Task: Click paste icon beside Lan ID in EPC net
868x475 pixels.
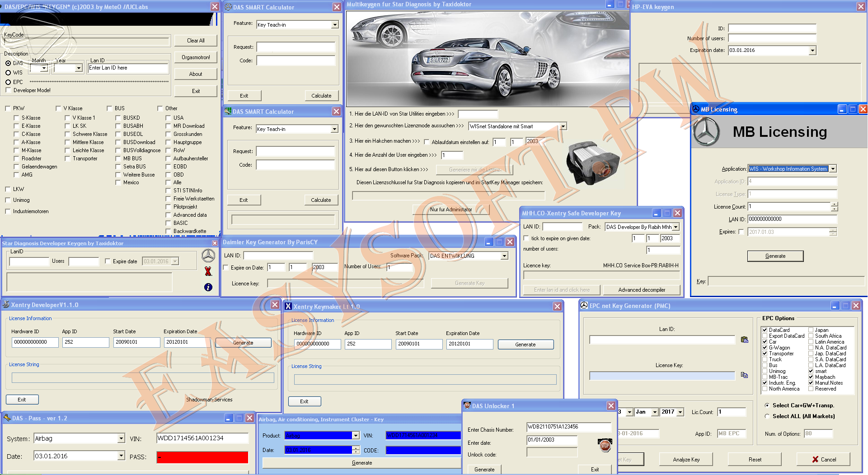Action: click(x=744, y=340)
